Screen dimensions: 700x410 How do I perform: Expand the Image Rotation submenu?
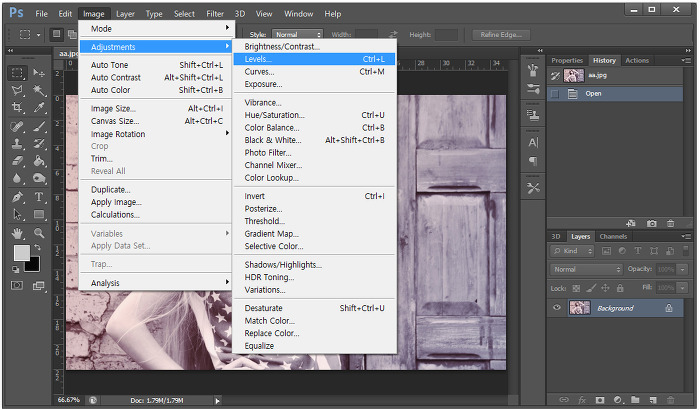click(x=155, y=134)
